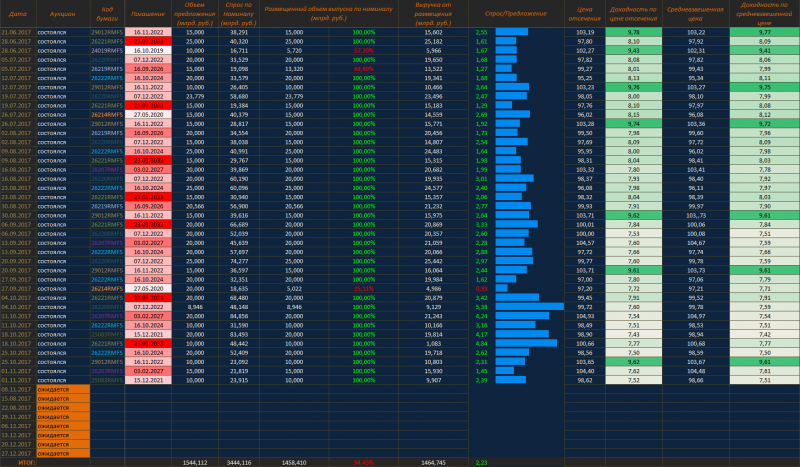
Task: Click the Объем предложения header
Action: [195, 14]
